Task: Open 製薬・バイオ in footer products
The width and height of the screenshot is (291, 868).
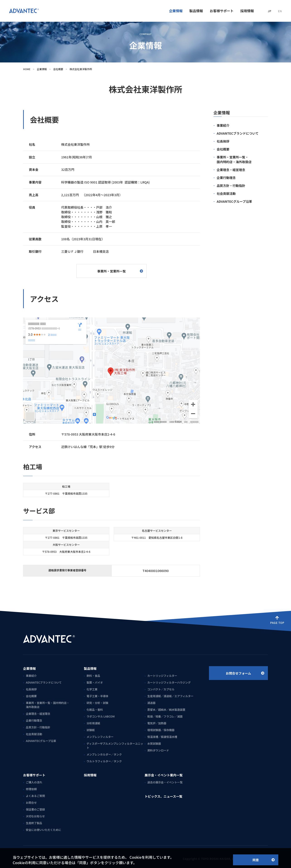Action: [x=95, y=682]
